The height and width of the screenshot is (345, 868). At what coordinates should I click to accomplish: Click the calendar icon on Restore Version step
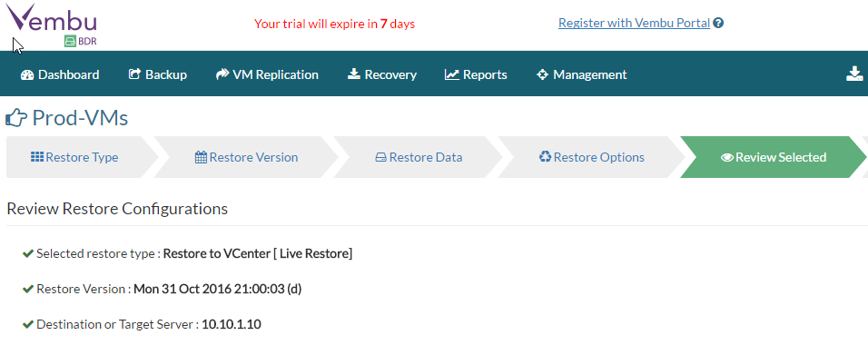pyautogui.click(x=201, y=157)
